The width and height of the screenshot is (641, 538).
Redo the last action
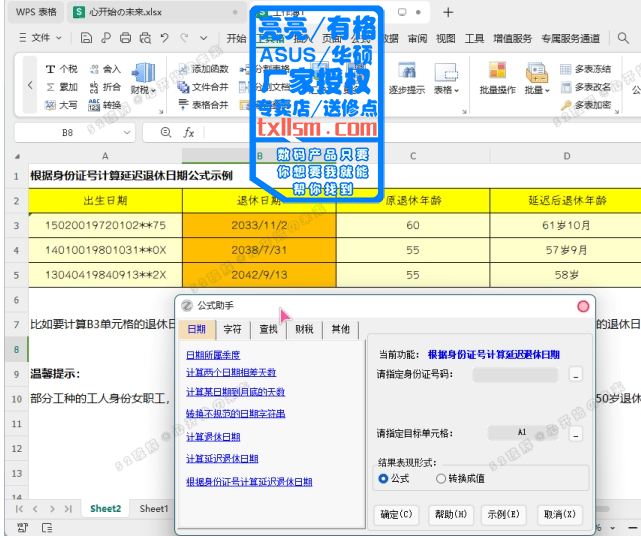[x=184, y=38]
